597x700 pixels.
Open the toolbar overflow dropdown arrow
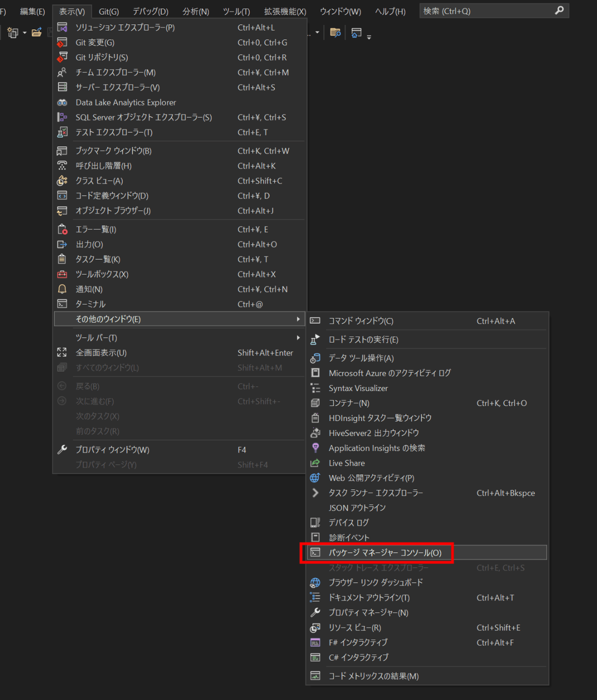coord(369,37)
